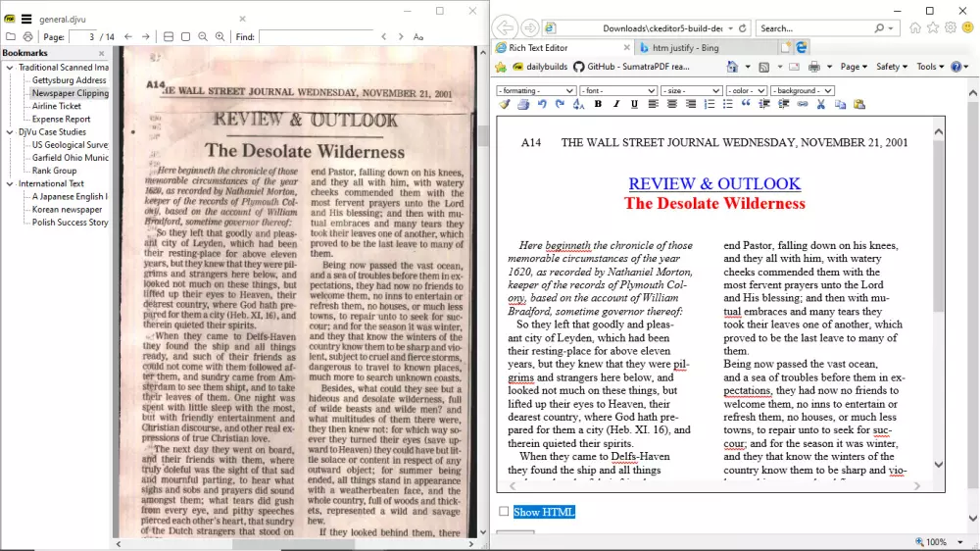Find previous match in SumatraPDF
Viewport: 980px width, 551px height.
coord(384,37)
